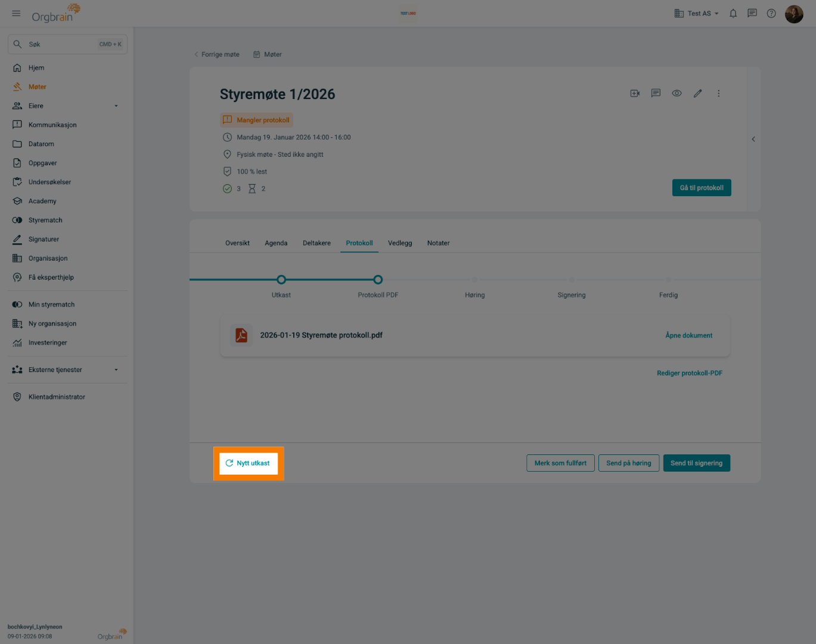Click Rediger protokoll-PDF link
This screenshot has height=644, width=816.
click(690, 373)
